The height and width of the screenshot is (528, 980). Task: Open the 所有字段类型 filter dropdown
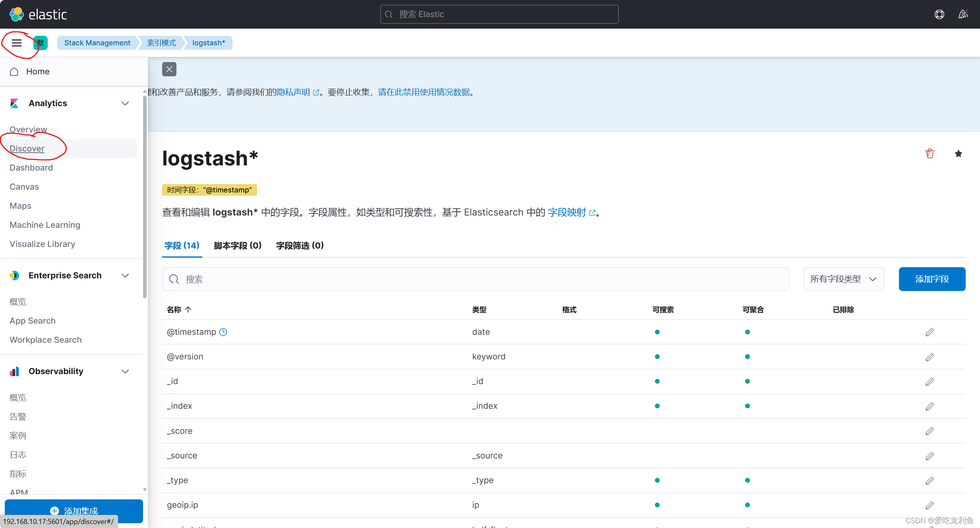point(844,279)
